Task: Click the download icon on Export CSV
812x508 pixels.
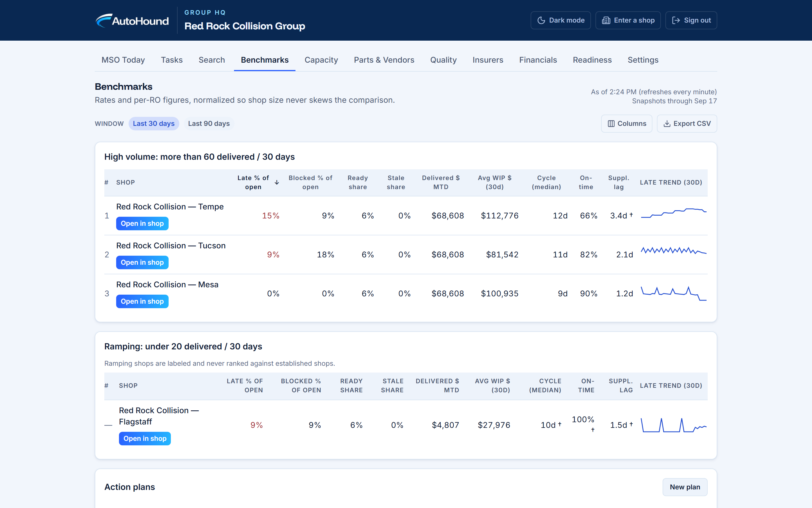Action: pos(667,124)
